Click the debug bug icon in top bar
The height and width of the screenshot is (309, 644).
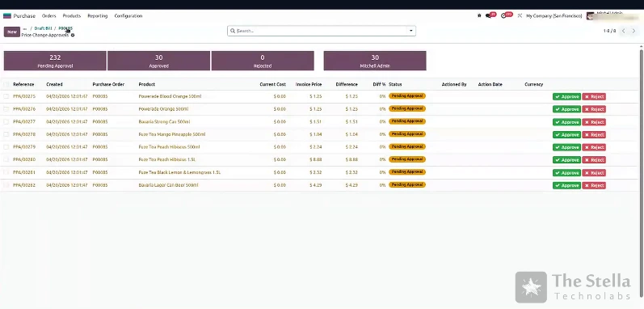(479, 15)
